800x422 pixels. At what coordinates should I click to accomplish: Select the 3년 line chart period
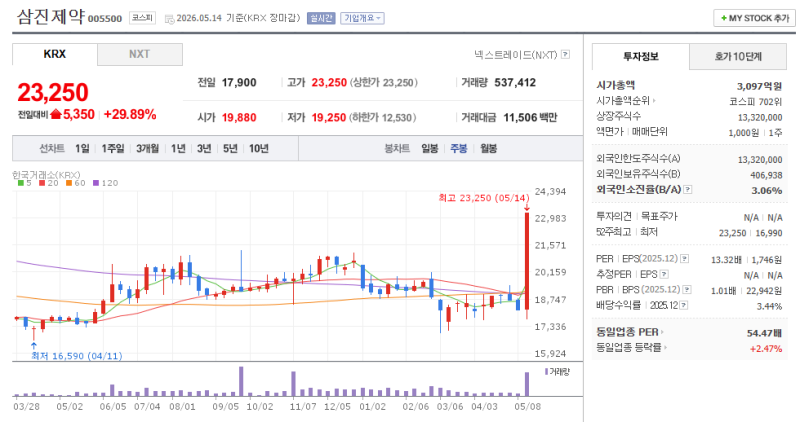point(204,148)
